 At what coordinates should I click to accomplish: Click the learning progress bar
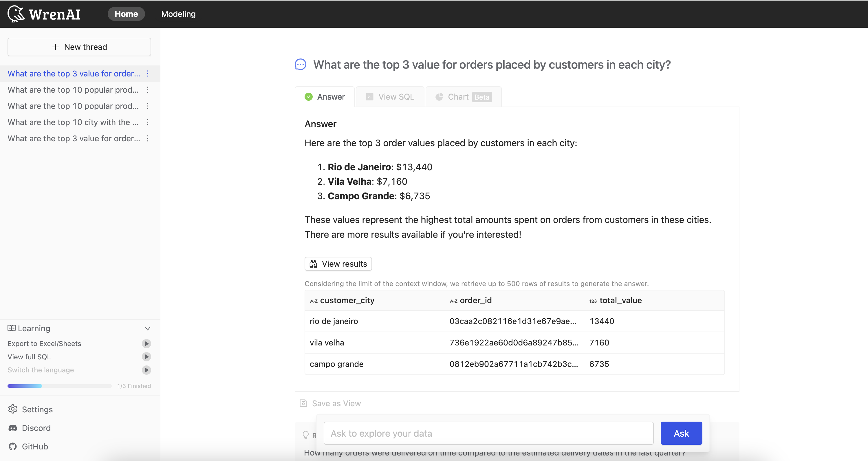point(60,386)
